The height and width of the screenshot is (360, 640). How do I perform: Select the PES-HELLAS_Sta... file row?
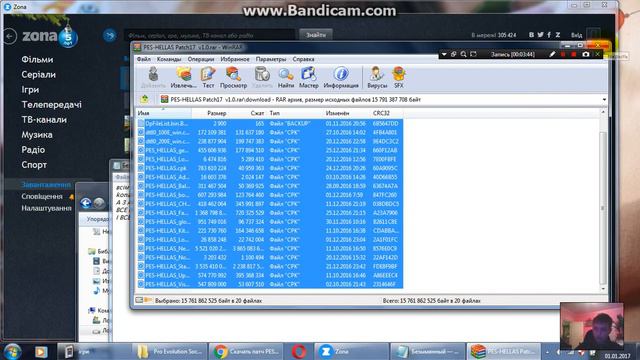tap(270, 266)
